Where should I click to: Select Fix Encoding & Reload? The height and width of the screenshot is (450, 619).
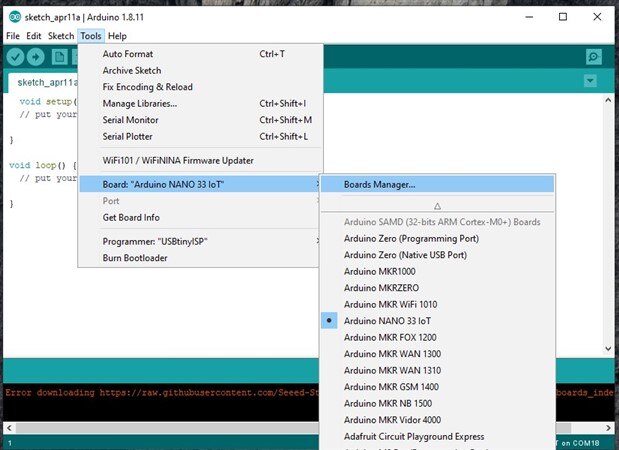coord(201,87)
